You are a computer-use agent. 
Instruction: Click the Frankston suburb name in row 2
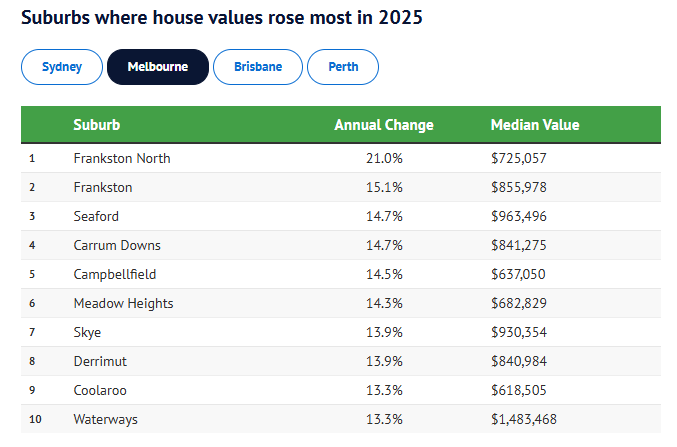click(x=102, y=187)
